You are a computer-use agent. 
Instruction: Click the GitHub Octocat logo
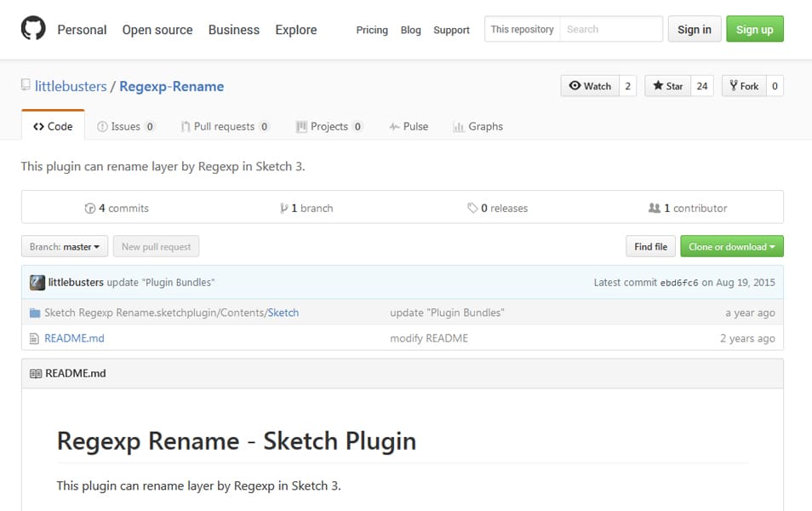tap(32, 29)
